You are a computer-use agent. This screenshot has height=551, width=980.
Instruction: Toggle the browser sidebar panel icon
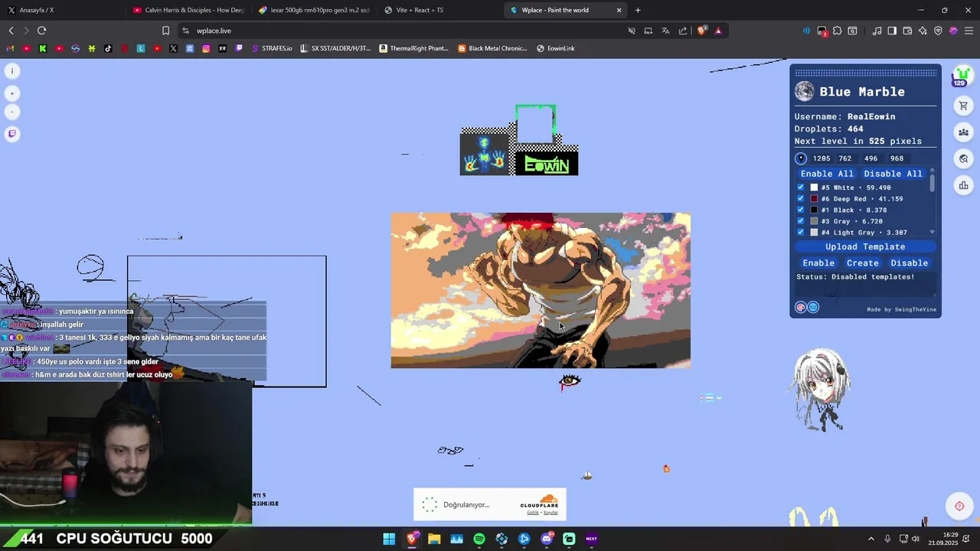pos(892,31)
